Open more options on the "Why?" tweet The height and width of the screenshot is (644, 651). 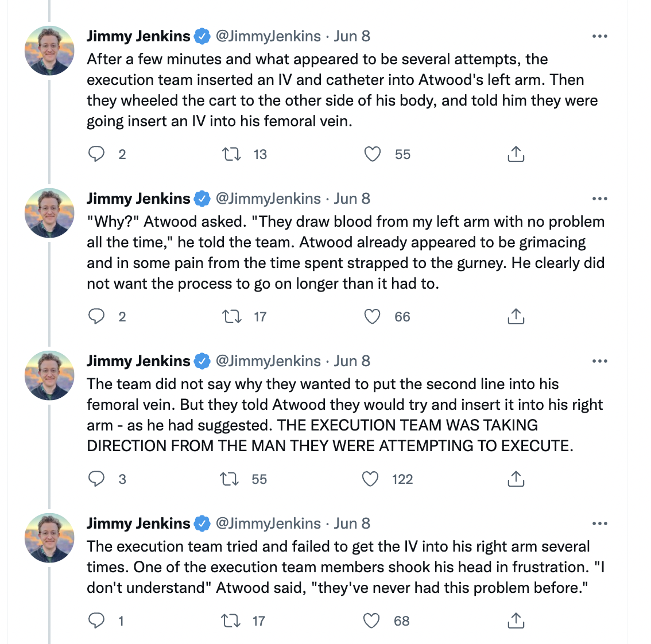click(x=599, y=199)
